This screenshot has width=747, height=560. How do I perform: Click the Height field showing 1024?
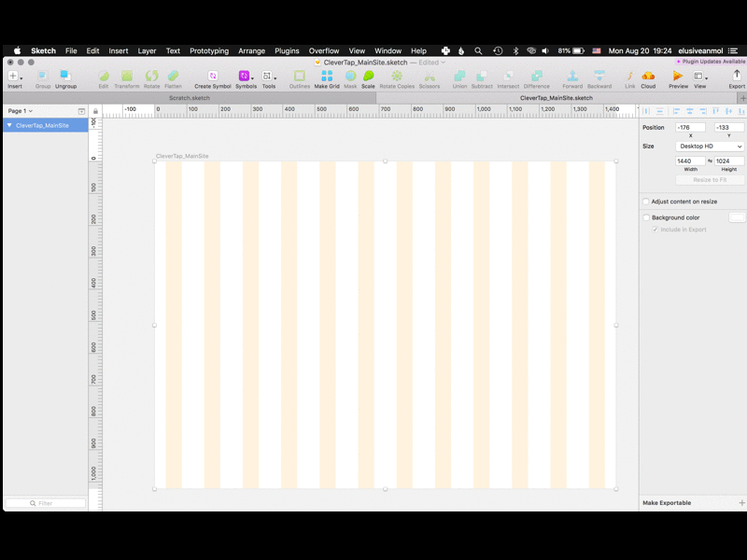pyautogui.click(x=729, y=161)
